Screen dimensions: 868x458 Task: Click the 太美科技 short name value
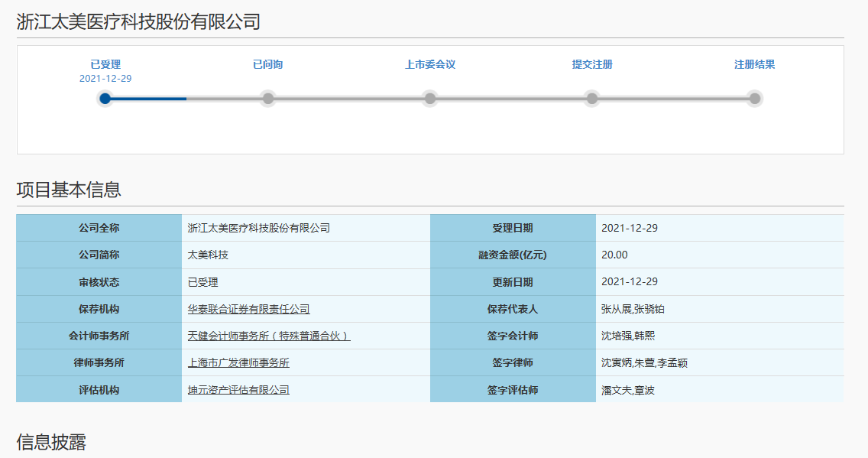pos(208,255)
